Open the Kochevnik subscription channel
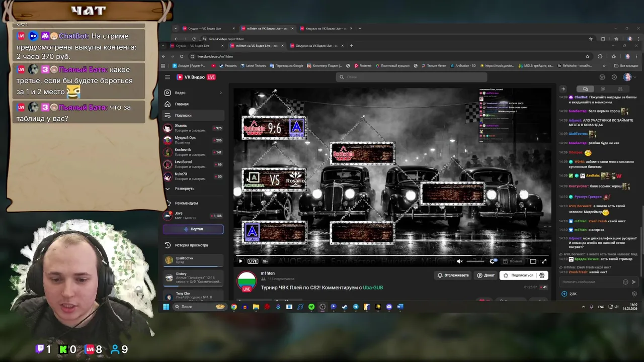Viewport: 644px width, 362px height. click(x=193, y=152)
